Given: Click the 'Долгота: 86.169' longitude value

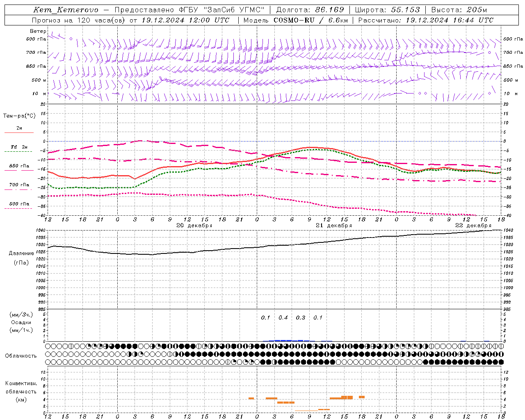Looking at the screenshot, I should point(310,10).
